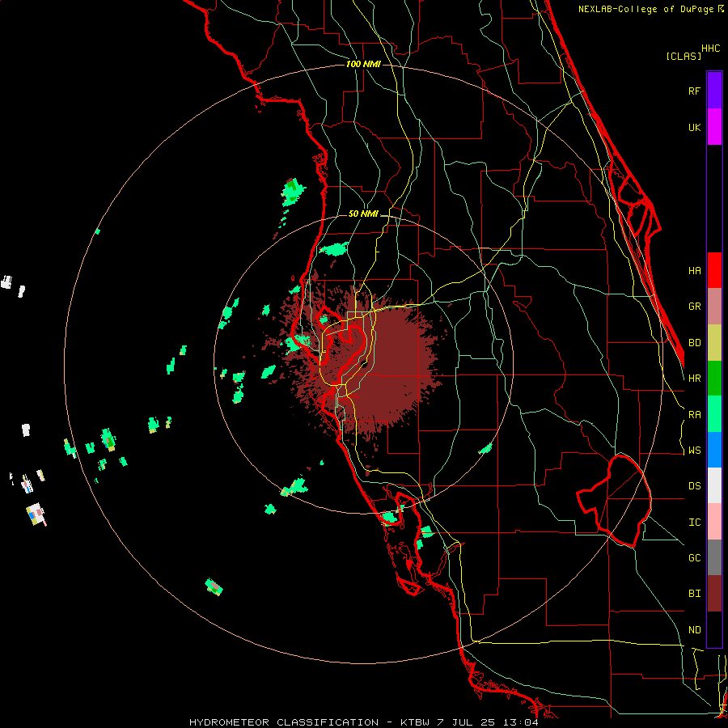The width and height of the screenshot is (728, 728).
Task: Click the HA red legend swatch
Action: coord(714,270)
